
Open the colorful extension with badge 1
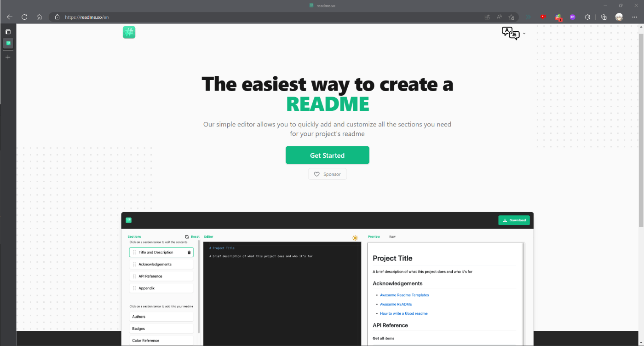click(x=558, y=17)
